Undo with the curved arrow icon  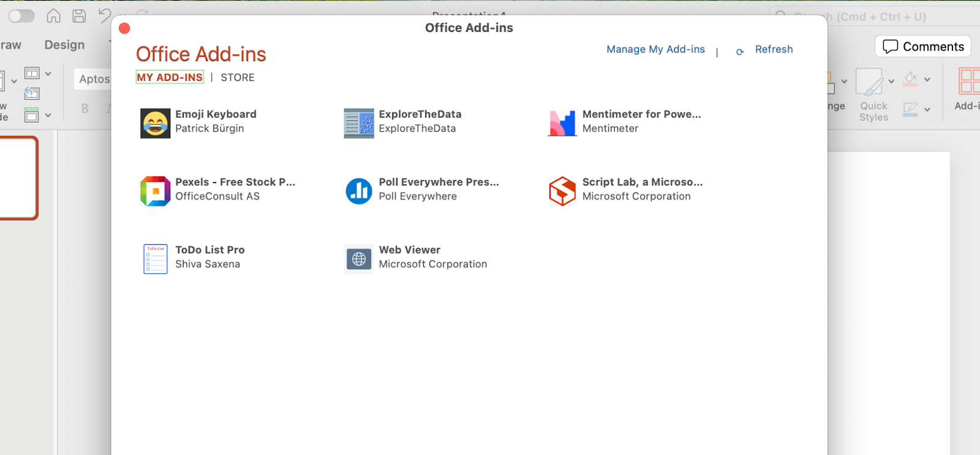[105, 16]
